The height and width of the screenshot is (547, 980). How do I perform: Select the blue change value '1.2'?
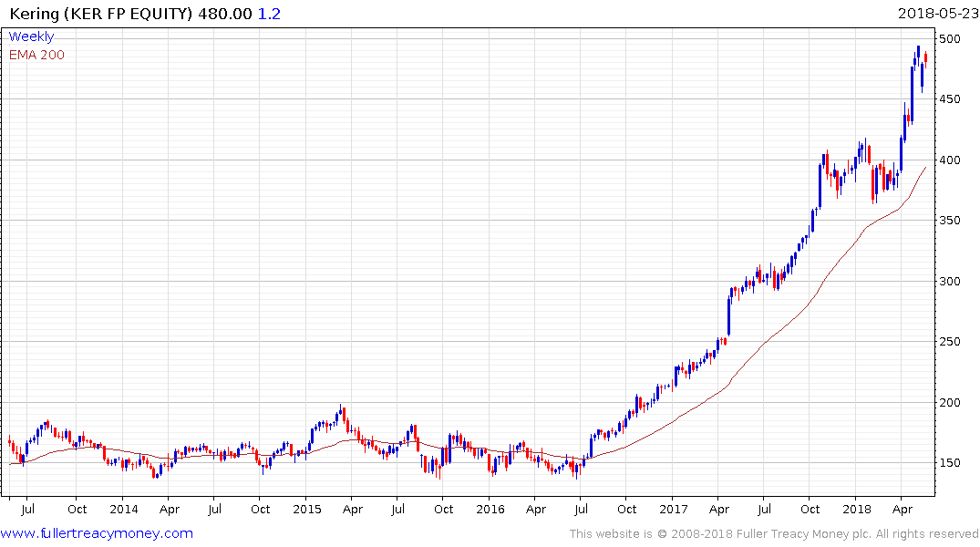[x=269, y=13]
